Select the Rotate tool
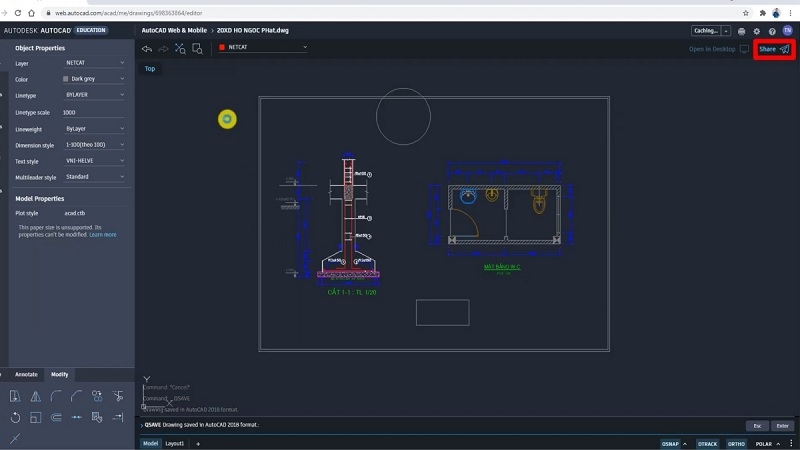The height and width of the screenshot is (450, 800). coord(15,417)
